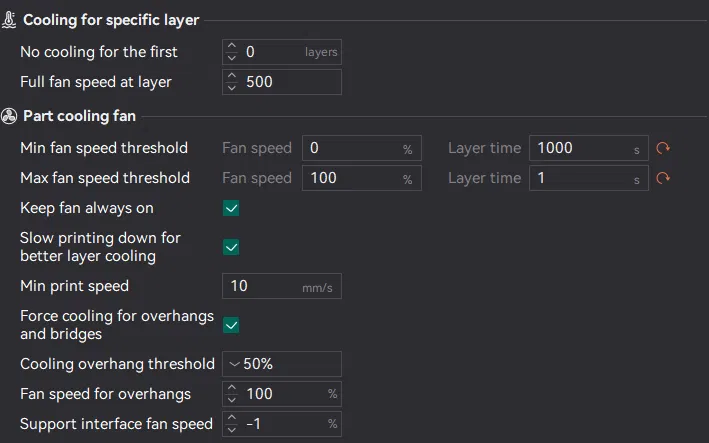Reset the Max fan speed threshold value
The image size is (709, 443).
point(662,178)
